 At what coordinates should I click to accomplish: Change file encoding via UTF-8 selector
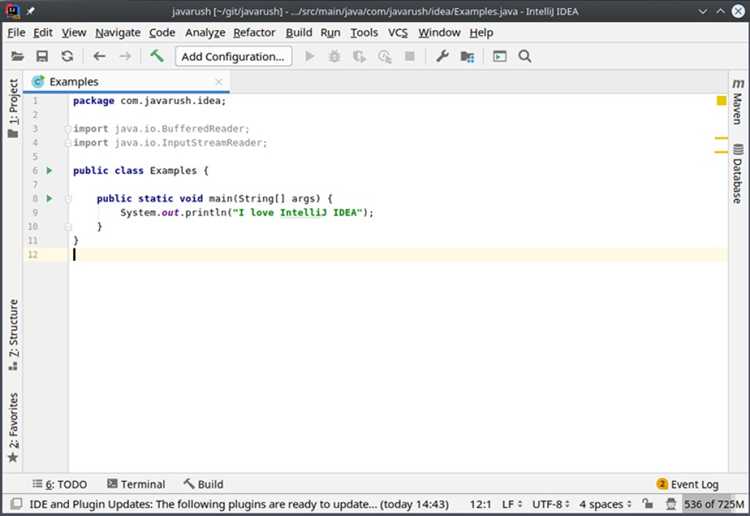click(551, 504)
